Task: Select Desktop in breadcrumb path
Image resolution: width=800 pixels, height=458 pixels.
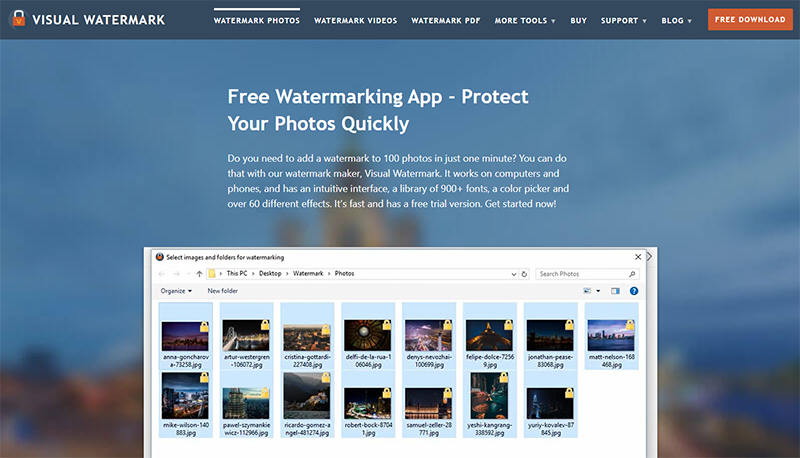Action: click(x=270, y=273)
